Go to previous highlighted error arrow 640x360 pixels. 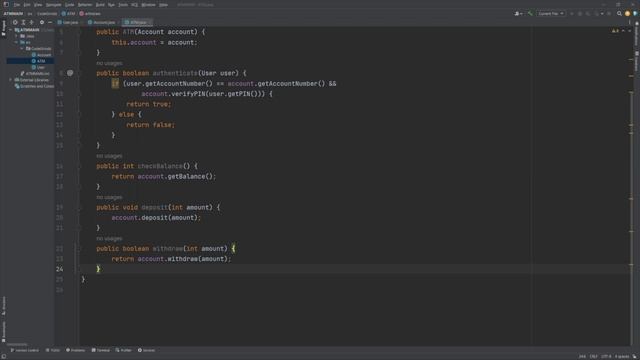point(623,31)
